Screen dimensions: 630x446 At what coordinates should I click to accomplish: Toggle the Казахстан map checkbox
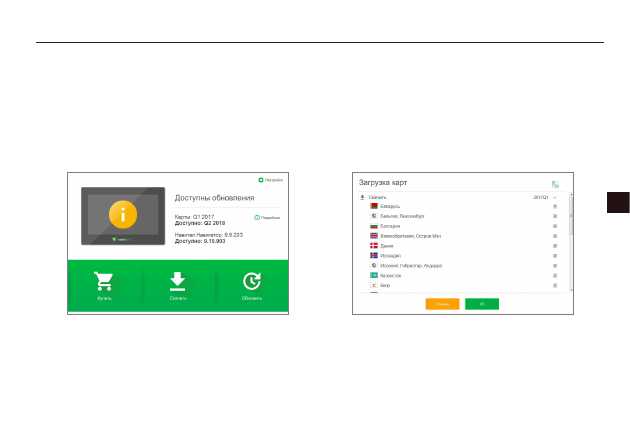click(555, 276)
